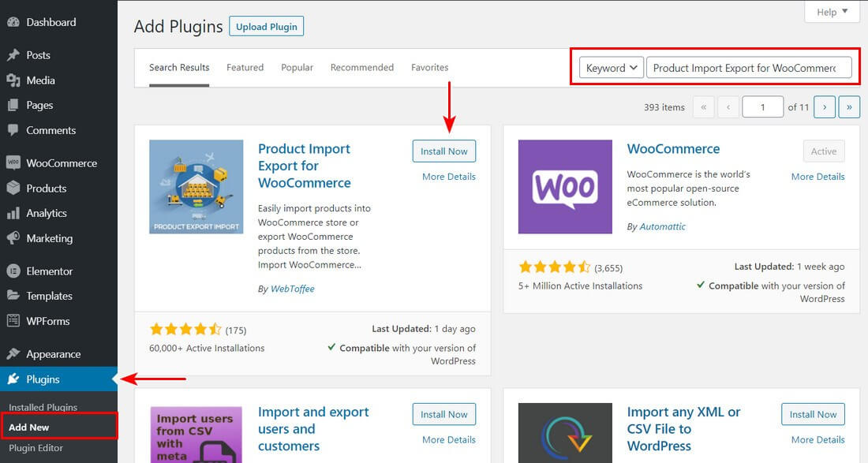Switch to the Popular tab
Screen dimensions: 868x463
(297, 68)
